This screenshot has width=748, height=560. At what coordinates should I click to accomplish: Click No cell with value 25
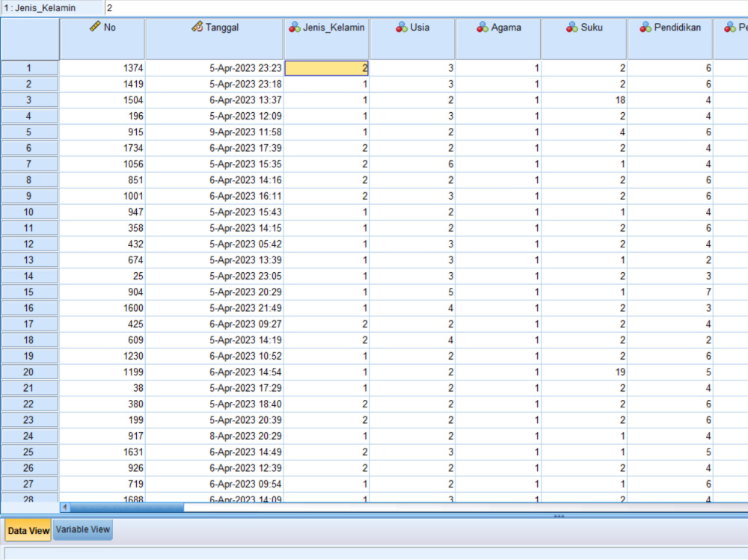(x=102, y=276)
